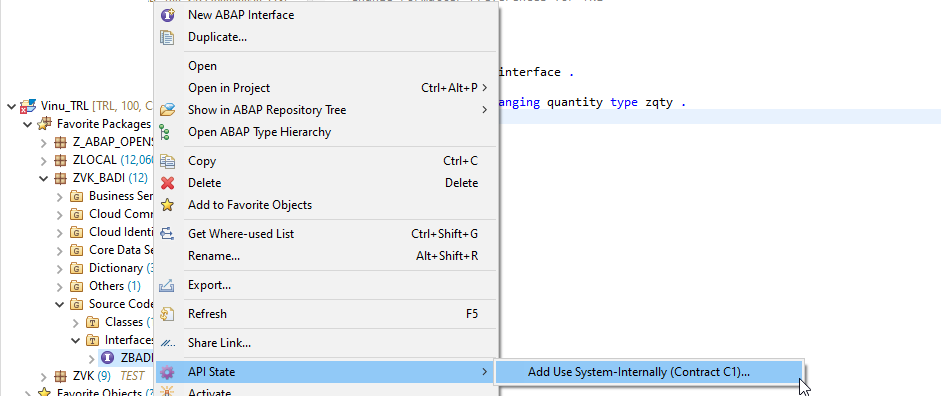
Task: Click the API State gear icon
Action: pos(167,372)
